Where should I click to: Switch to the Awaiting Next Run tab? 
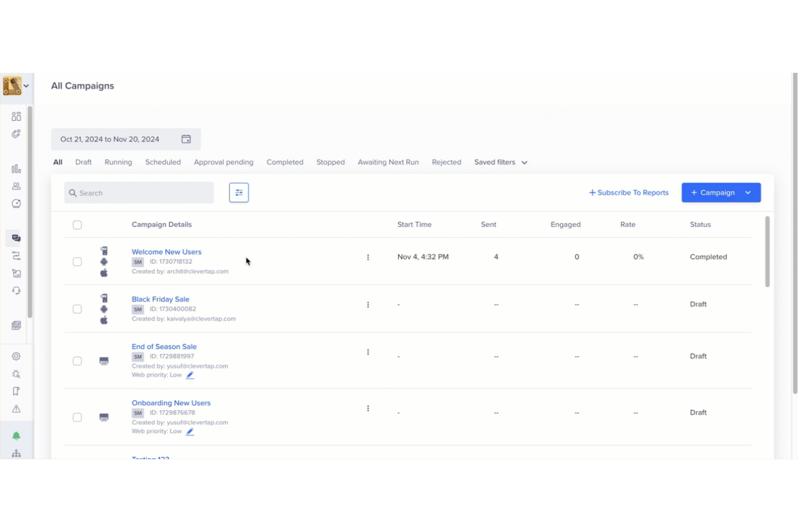[388, 162]
